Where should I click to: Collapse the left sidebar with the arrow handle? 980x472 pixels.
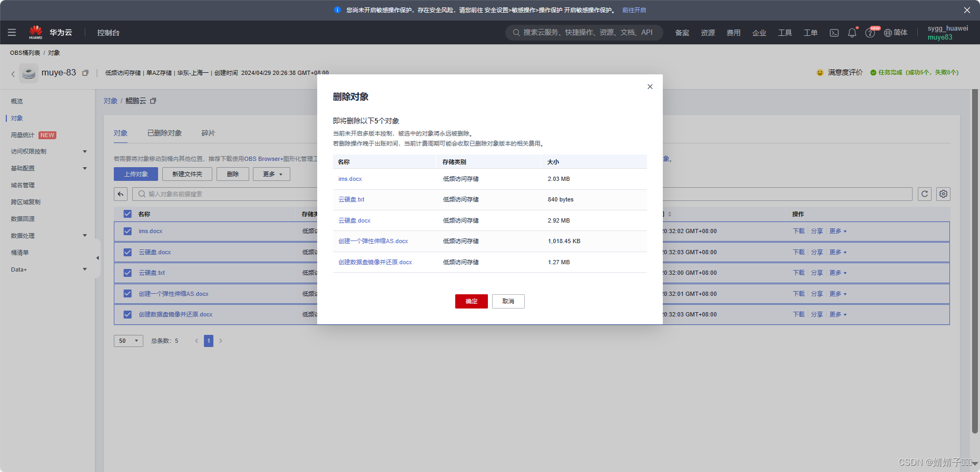97,258
